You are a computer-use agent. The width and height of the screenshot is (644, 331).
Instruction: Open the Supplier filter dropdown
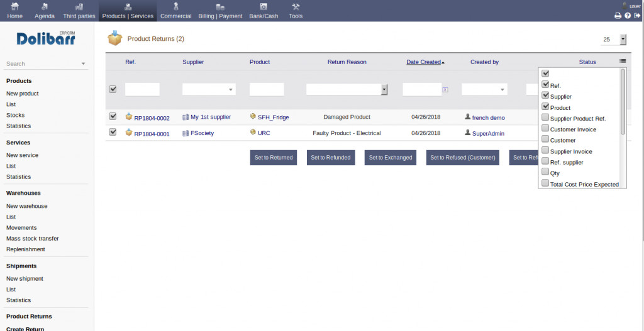tap(209, 90)
